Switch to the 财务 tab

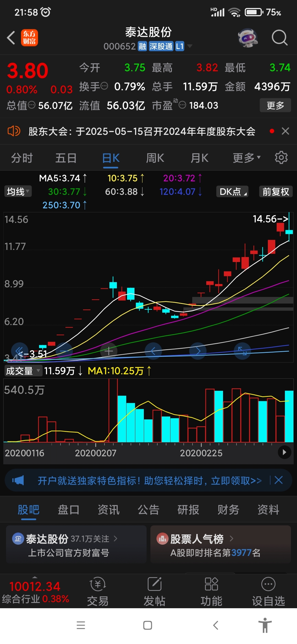point(228,510)
